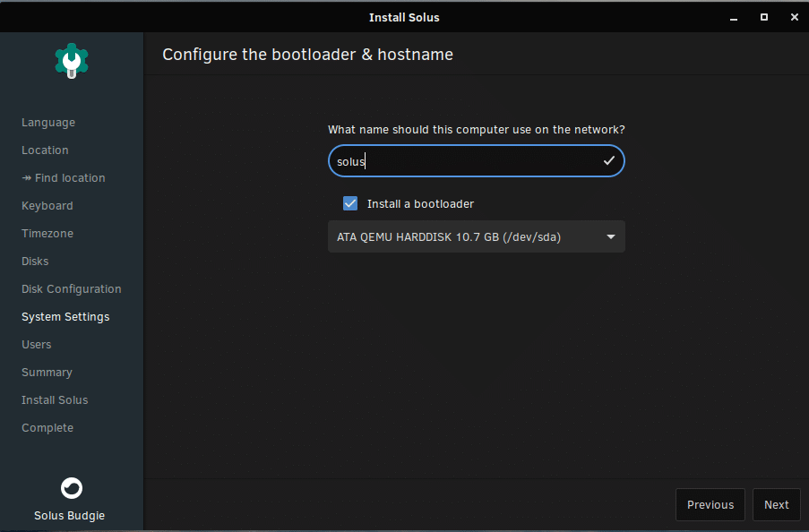
Task: Click the Solus Budgie logo icon
Action: (72, 487)
